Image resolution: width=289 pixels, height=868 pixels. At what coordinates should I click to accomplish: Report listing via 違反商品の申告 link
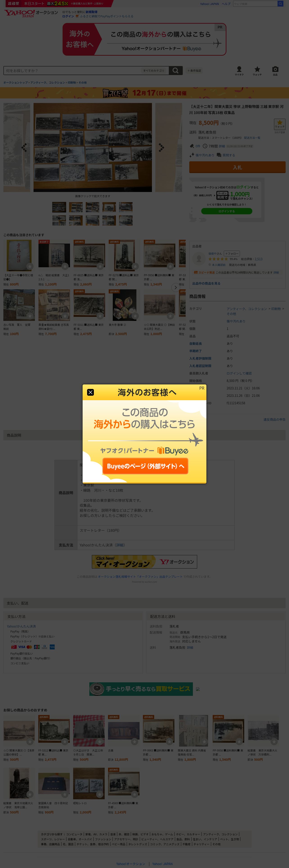pyautogui.click(x=274, y=419)
